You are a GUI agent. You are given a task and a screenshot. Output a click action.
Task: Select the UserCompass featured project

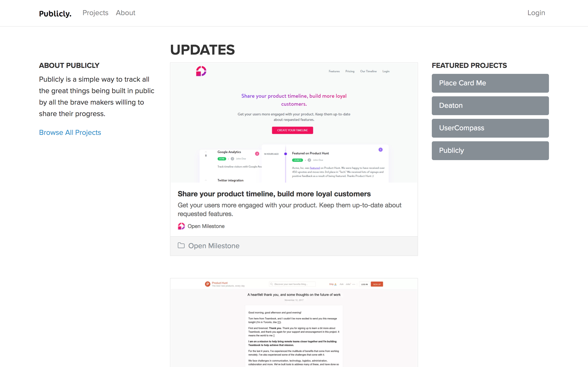(x=490, y=128)
